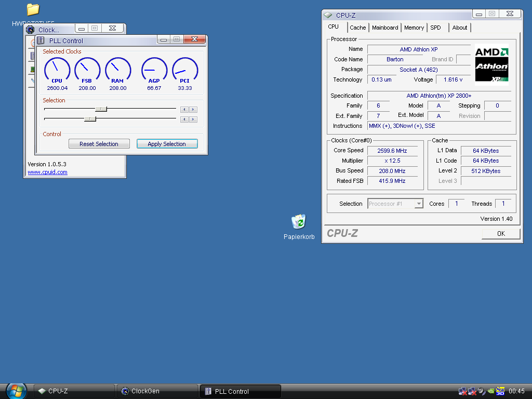532x399 pixels.
Task: Open the speaker volume tray icon
Action: click(x=482, y=391)
